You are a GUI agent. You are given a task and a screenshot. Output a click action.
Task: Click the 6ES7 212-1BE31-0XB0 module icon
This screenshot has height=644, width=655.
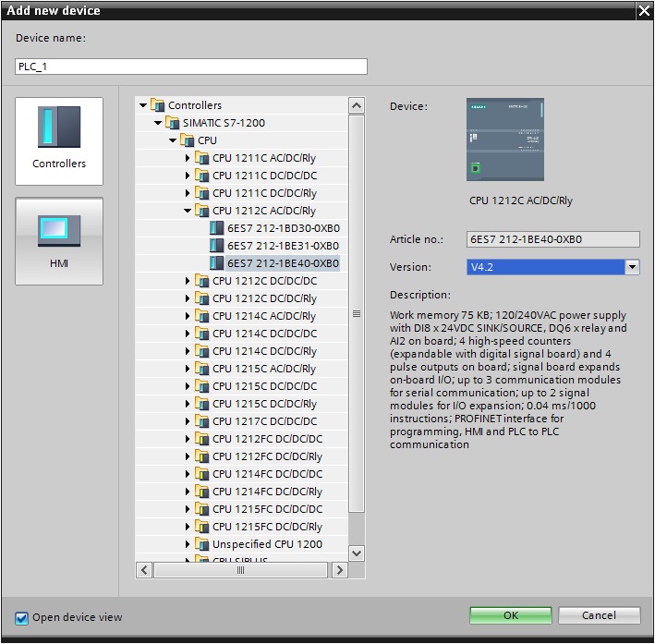(x=218, y=246)
